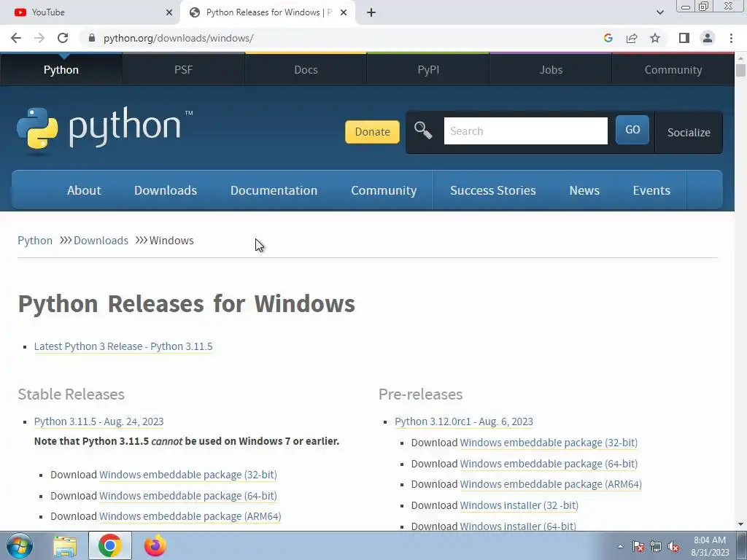The image size is (747, 560).
Task: Open the Downloads main menu
Action: coord(166,190)
